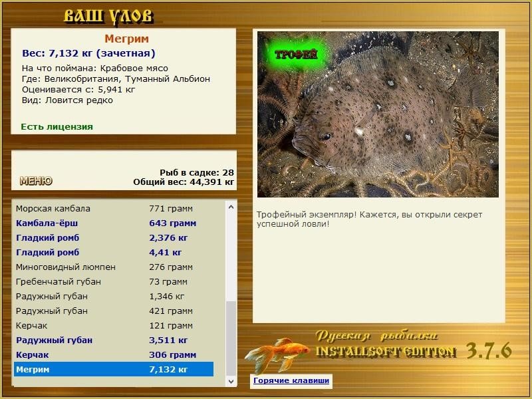Image resolution: width=532 pixels, height=399 pixels.
Task: Select the highlighted Мегрим 7,132 кг row
Action: point(114,369)
